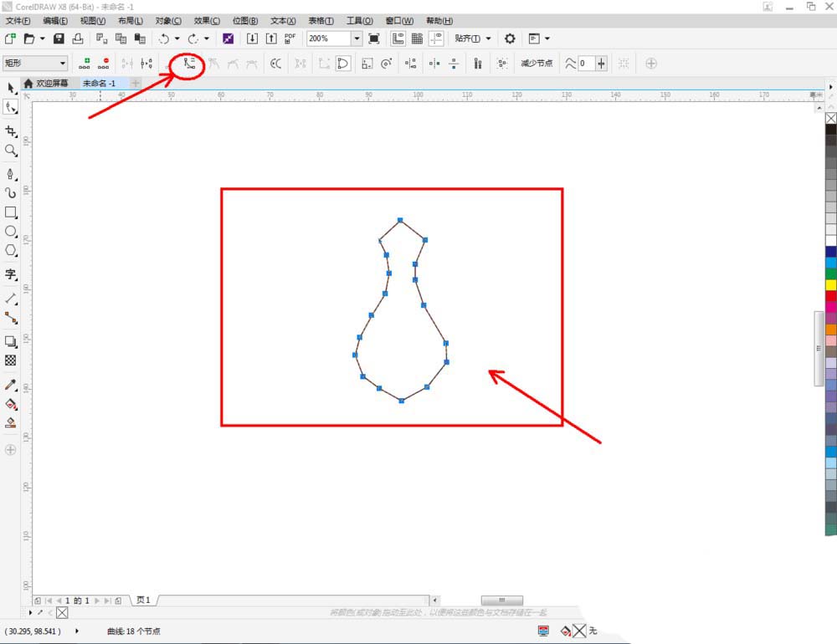The height and width of the screenshot is (644, 837).
Task: Click the Add Nodes icon
Action: tap(84, 64)
